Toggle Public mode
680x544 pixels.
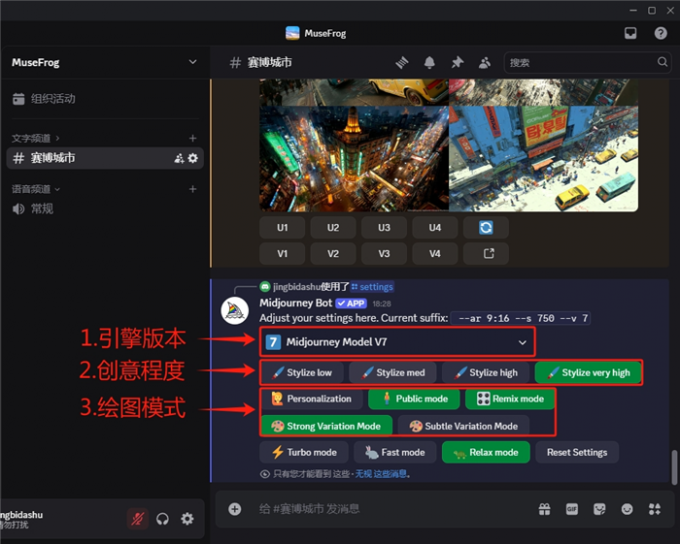point(414,399)
